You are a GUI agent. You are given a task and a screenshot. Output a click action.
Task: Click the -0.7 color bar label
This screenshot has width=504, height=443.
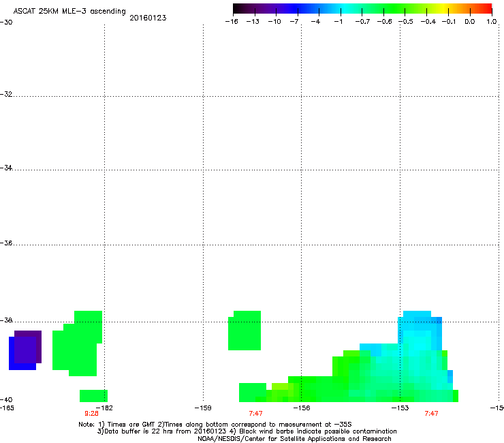[x=362, y=22]
